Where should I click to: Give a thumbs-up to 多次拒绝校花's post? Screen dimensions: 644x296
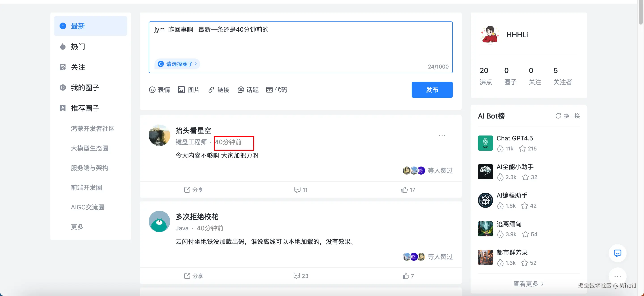(x=408, y=276)
